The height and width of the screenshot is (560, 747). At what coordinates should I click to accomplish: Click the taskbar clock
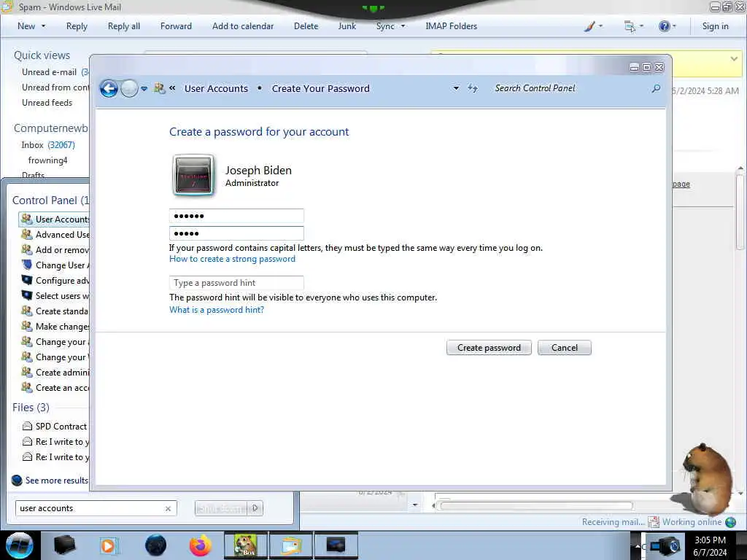tap(710, 546)
